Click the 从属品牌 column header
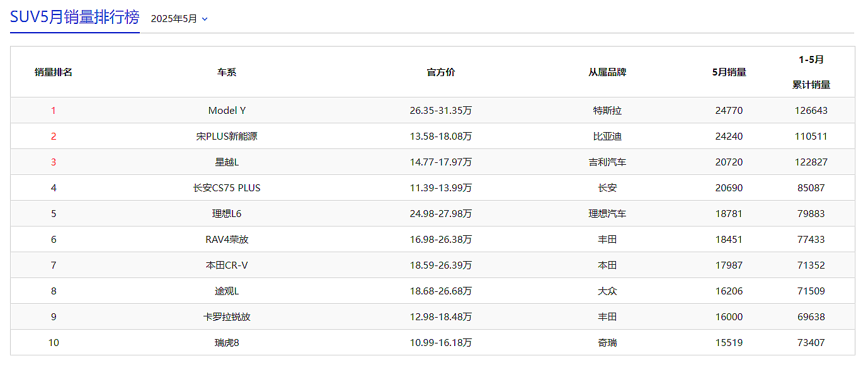 coord(607,72)
